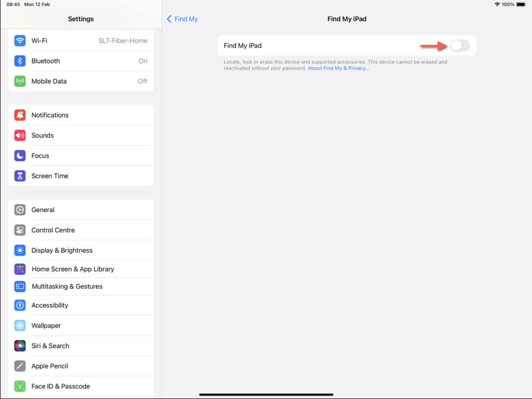
Task: Tap the Face ID icon
Action: point(20,387)
